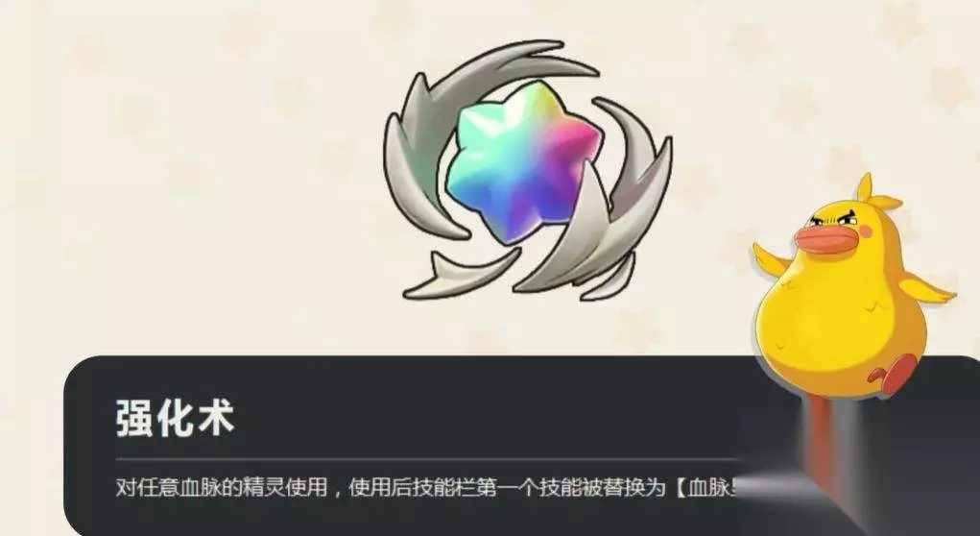Click the rainbow star gem icon
Viewport: 980px width, 536px height.
click(x=524, y=161)
